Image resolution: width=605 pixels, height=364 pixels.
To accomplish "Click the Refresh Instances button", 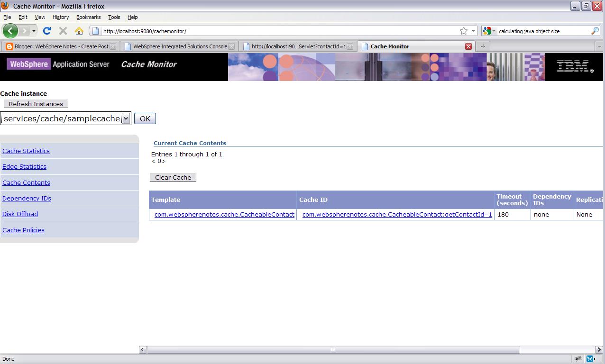I will click(36, 104).
